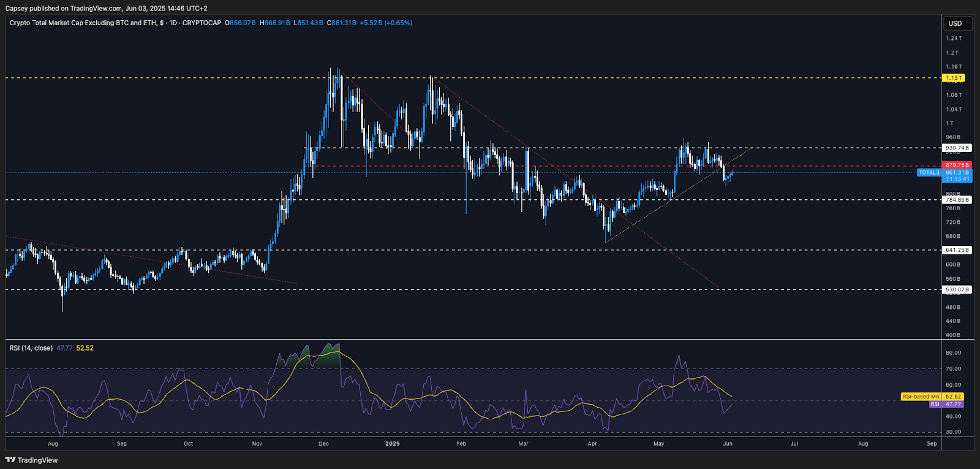The height and width of the screenshot is (469, 980).
Task: Click the Jun label on the time axis
Action: click(x=728, y=444)
